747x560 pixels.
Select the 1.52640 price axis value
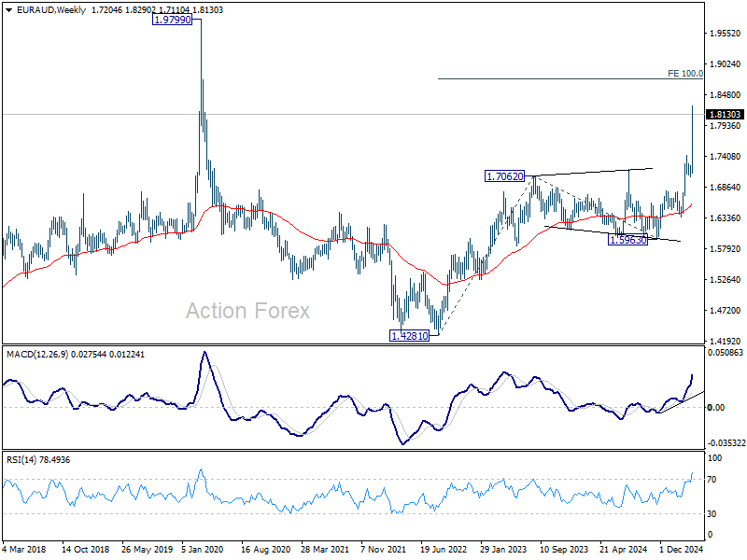click(726, 279)
